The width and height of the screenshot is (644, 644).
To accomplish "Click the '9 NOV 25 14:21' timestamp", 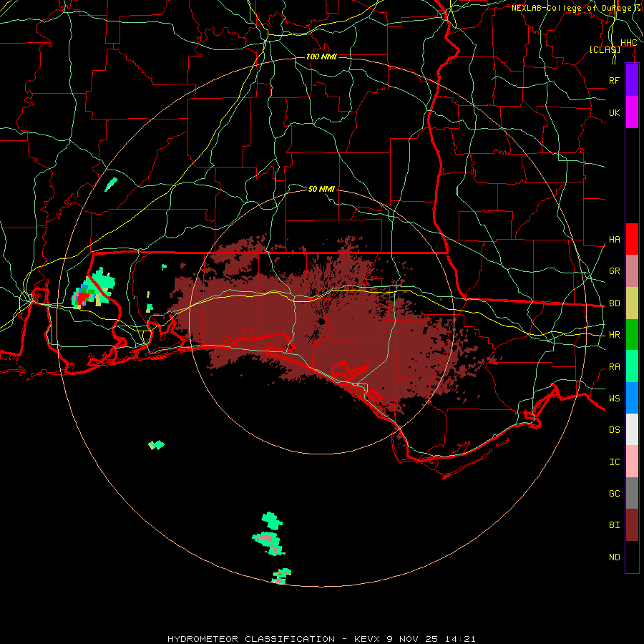I will tap(431, 639).
